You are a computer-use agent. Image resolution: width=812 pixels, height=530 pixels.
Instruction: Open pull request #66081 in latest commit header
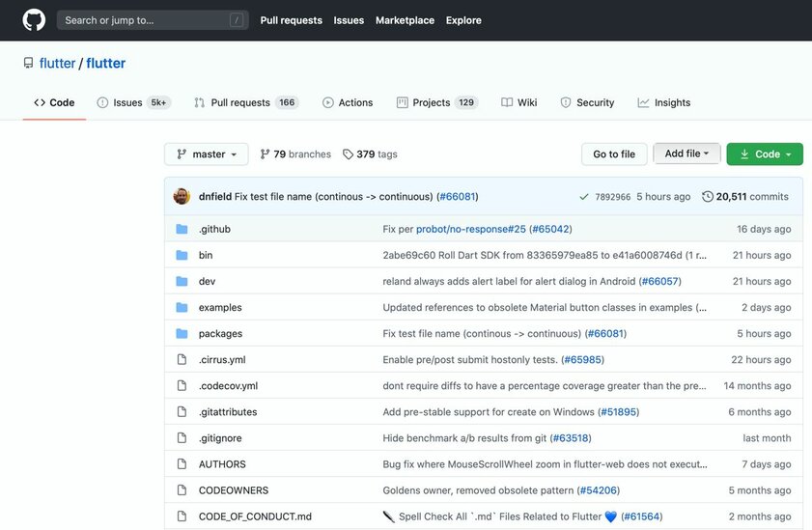[458, 197]
